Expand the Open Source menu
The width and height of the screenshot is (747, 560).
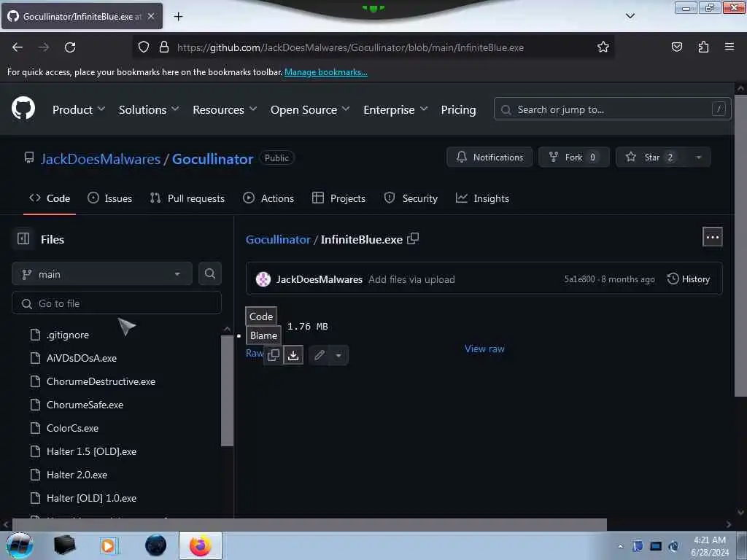point(309,109)
